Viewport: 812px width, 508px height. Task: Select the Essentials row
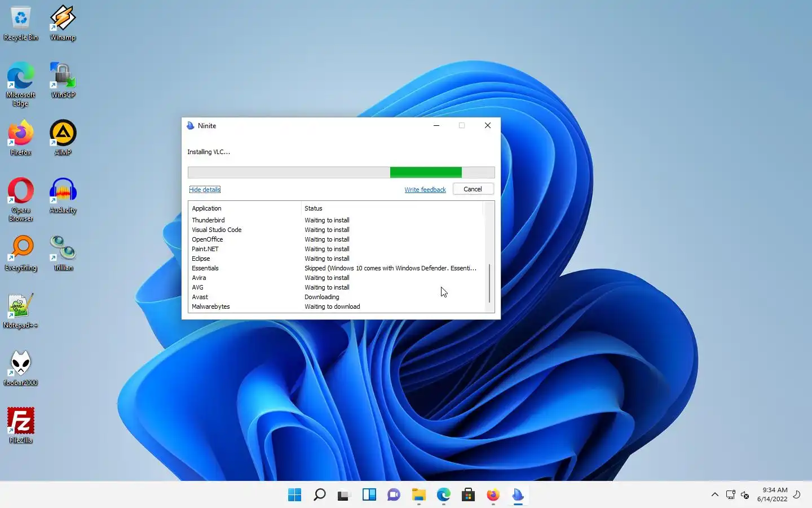[337, 268]
